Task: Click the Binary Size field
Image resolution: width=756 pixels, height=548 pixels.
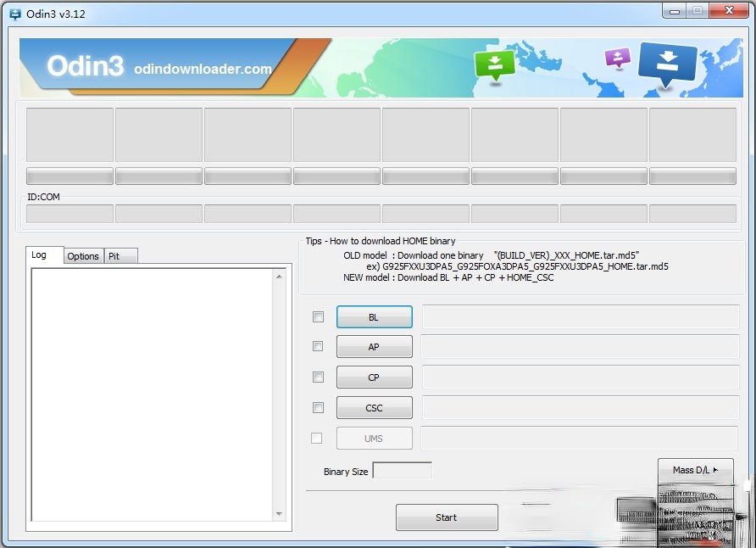Action: 403,470
